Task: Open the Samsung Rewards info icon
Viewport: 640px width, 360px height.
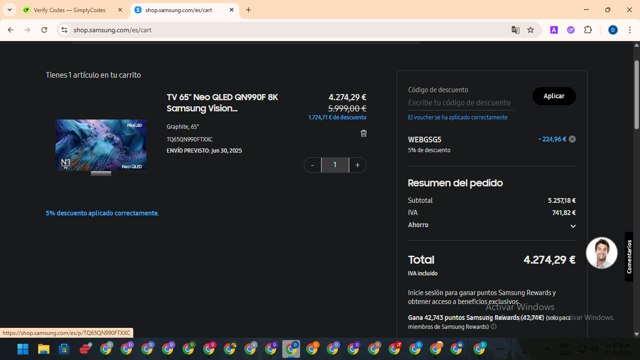Action: (493, 327)
